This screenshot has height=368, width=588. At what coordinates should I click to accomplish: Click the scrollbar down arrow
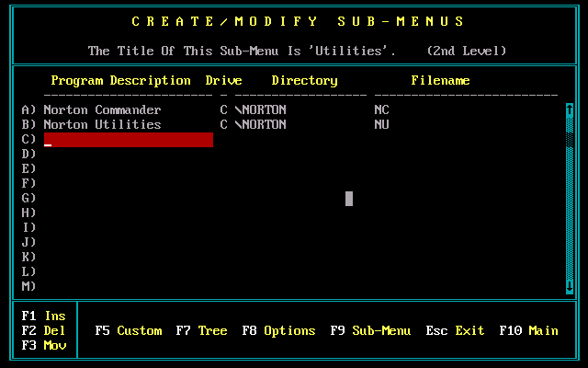tap(570, 286)
